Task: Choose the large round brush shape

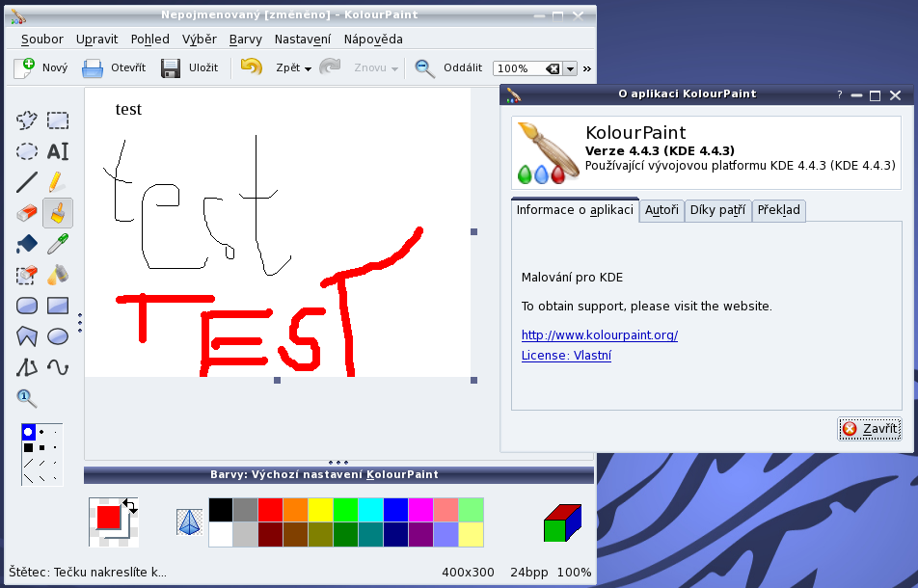Action: coord(28,432)
